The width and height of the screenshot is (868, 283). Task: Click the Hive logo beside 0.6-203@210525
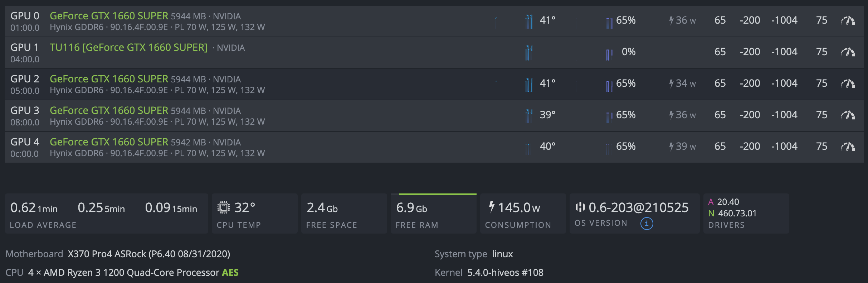(x=580, y=207)
